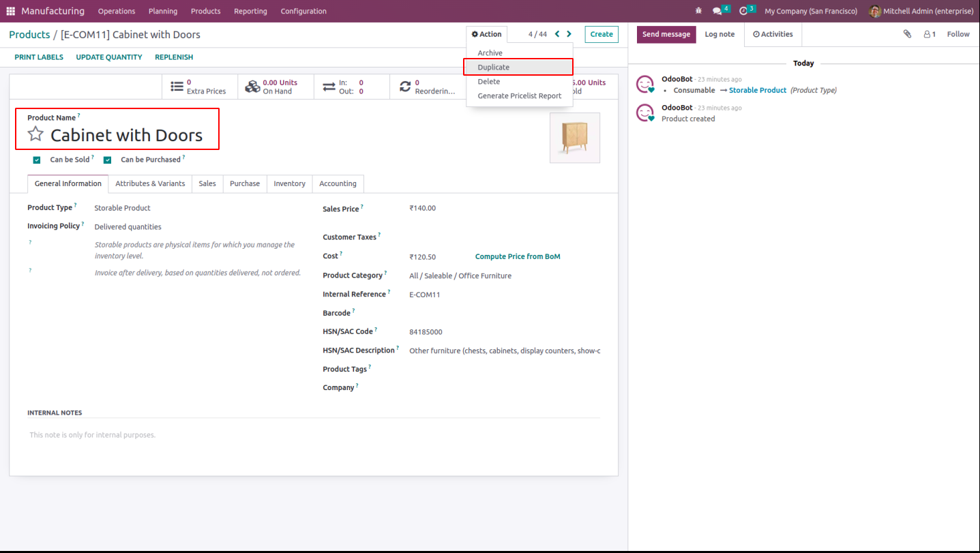Screen dimensions: 980x553
Task: Open the Sales tab
Action: coord(207,183)
